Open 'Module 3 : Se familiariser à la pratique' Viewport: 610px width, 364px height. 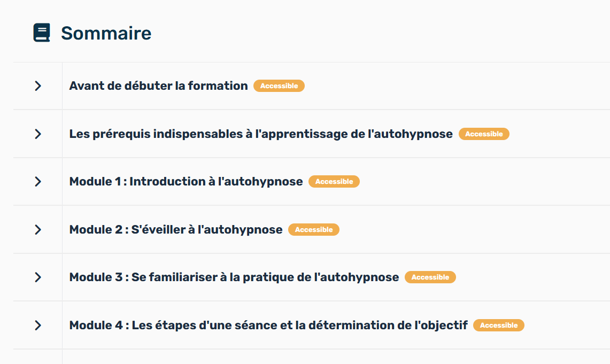pos(234,277)
